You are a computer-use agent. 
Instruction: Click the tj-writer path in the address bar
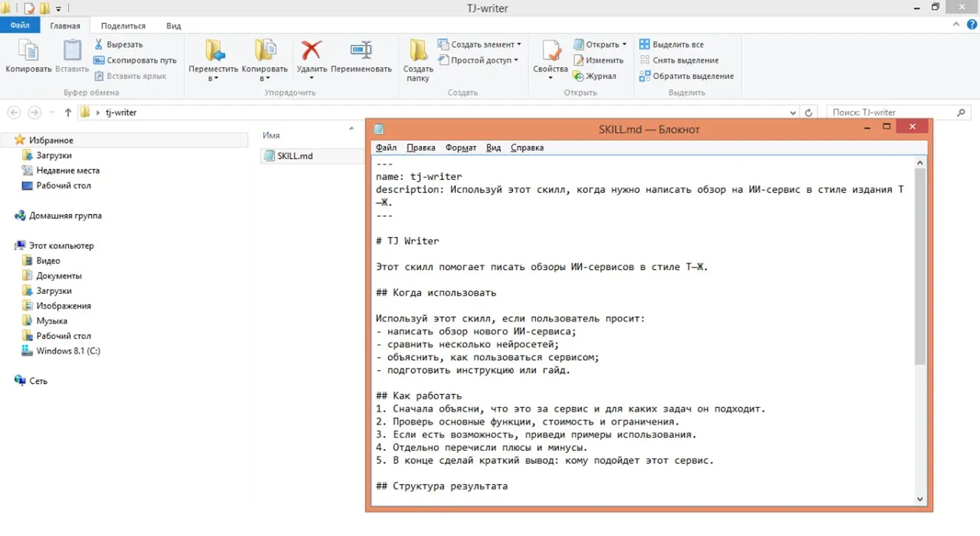tap(121, 112)
